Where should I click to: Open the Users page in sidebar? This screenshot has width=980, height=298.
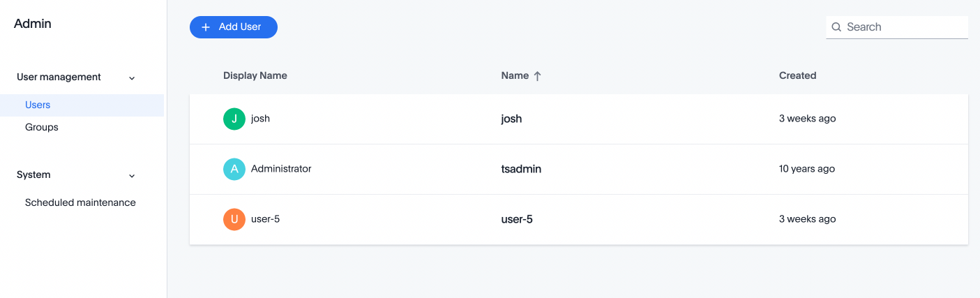point(38,105)
